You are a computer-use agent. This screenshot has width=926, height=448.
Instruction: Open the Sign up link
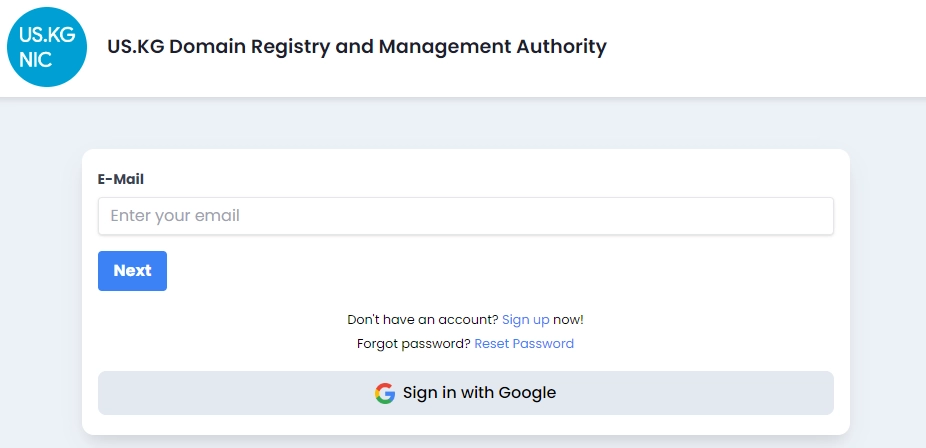[525, 320]
